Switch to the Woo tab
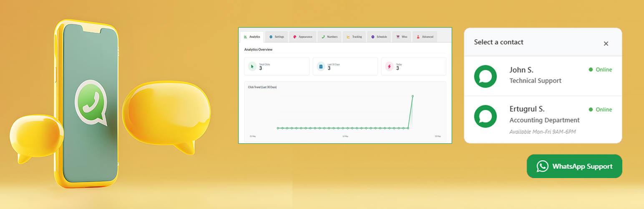 point(402,37)
